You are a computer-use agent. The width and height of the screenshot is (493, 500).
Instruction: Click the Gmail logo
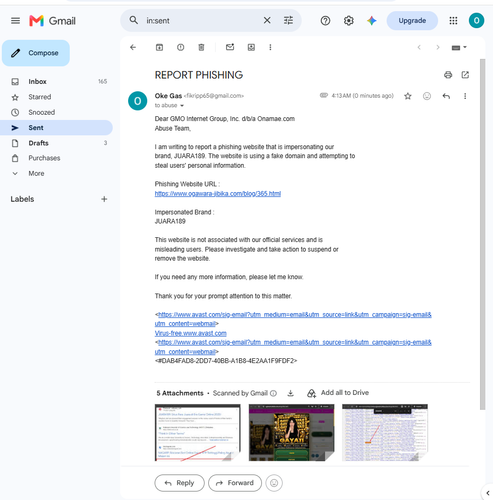pyautogui.click(x=53, y=21)
